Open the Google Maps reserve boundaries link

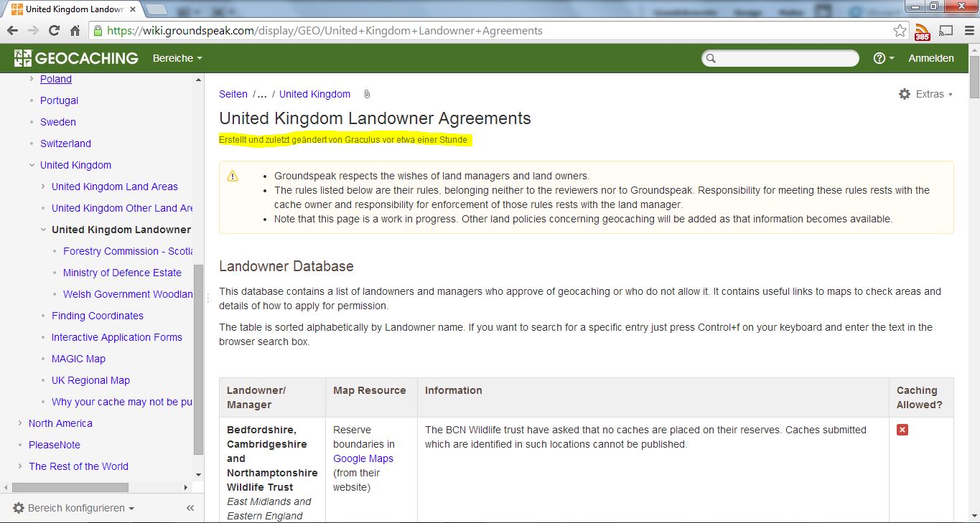click(363, 458)
